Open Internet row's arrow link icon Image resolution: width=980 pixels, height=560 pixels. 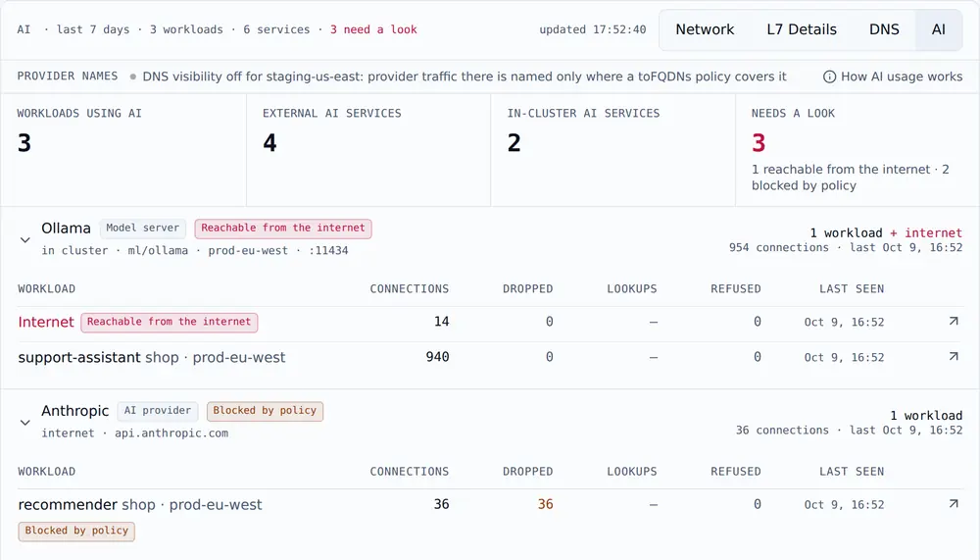click(954, 321)
